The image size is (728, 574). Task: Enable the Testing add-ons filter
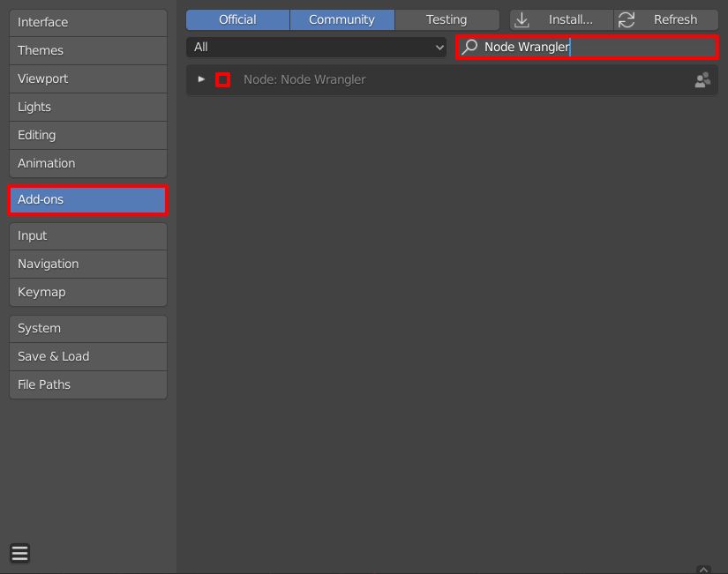(447, 20)
